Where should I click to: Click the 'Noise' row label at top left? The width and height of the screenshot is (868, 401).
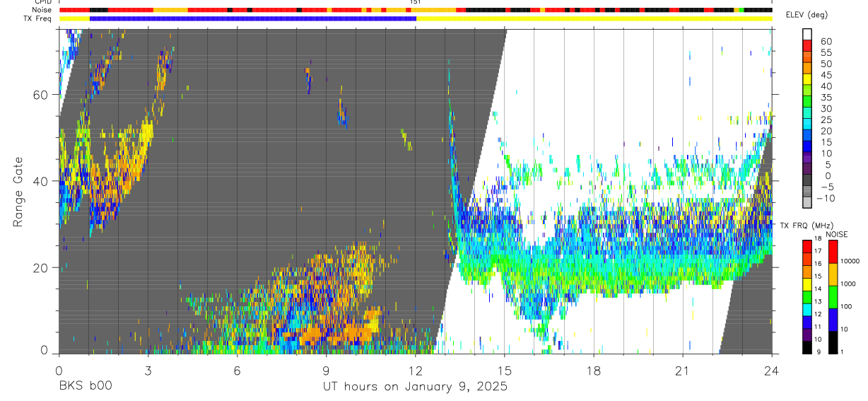42,10
